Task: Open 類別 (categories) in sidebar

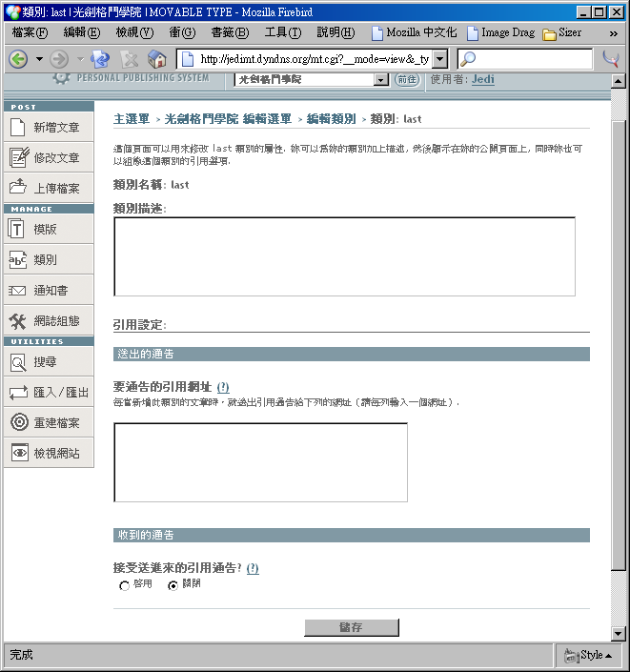Action: point(49,259)
